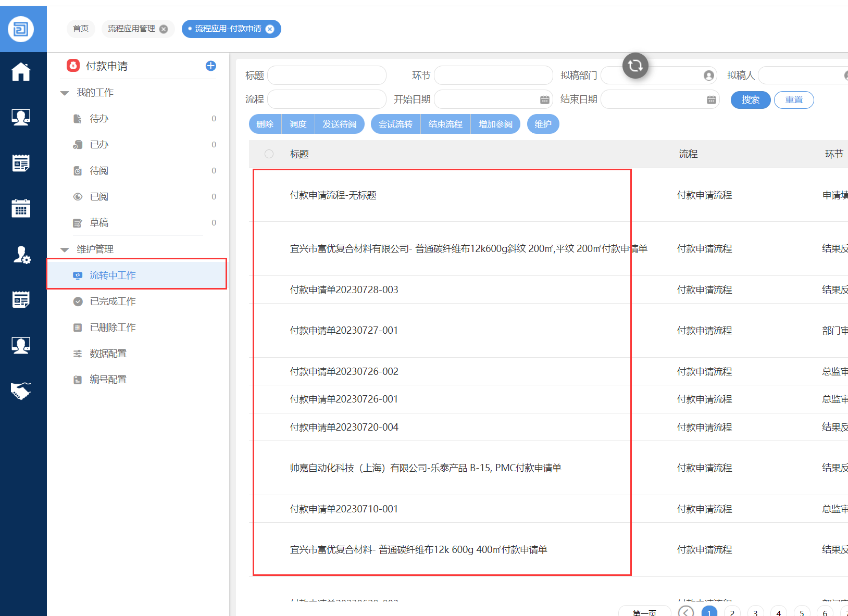Open the handshake icon in the sidebar
Screen dimensions: 848x616
click(x=21, y=391)
